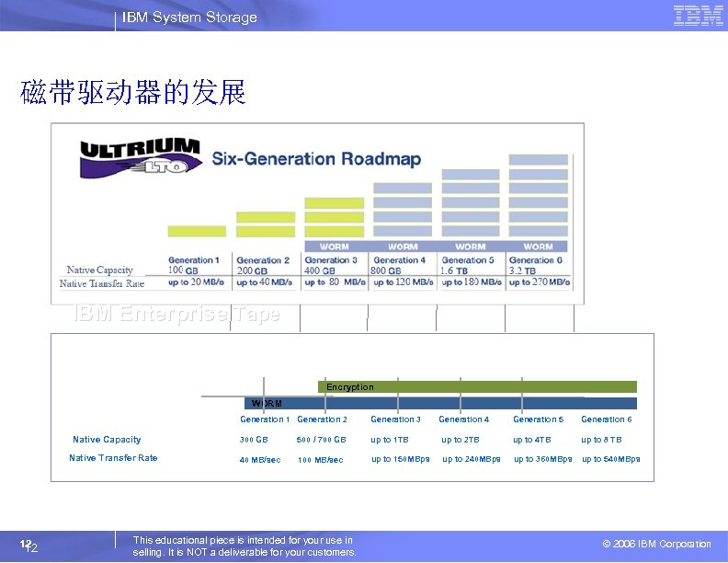Click WORM label above Generation 4
Viewport: 728px width, 563px height.
[403, 247]
